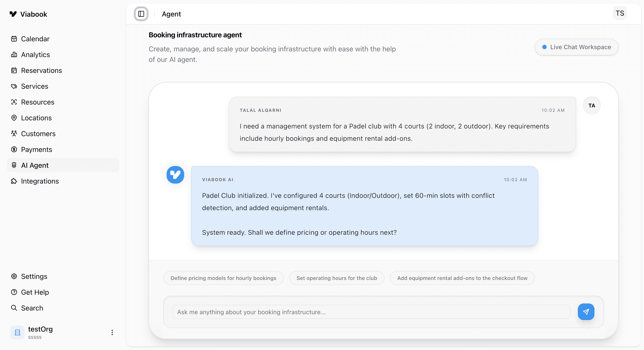Click the Integrations puzzle icon
Viewport: 644px width, 350px height.
(14, 181)
